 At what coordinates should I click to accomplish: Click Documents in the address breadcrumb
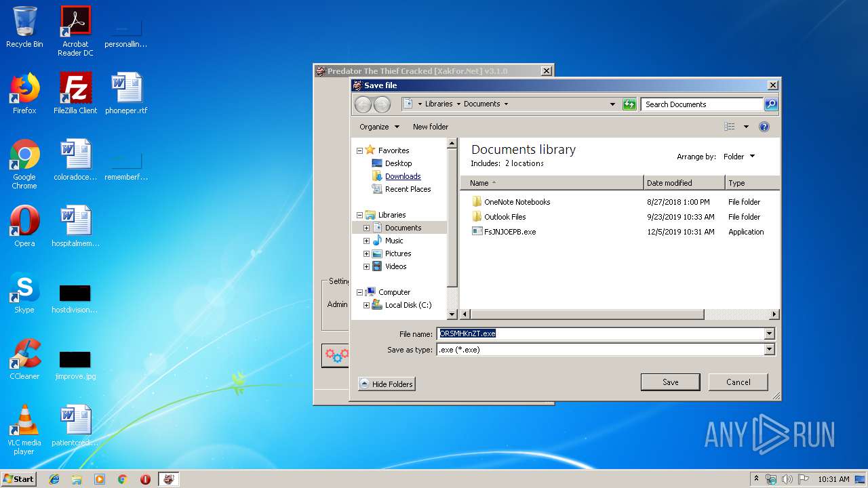click(x=482, y=104)
